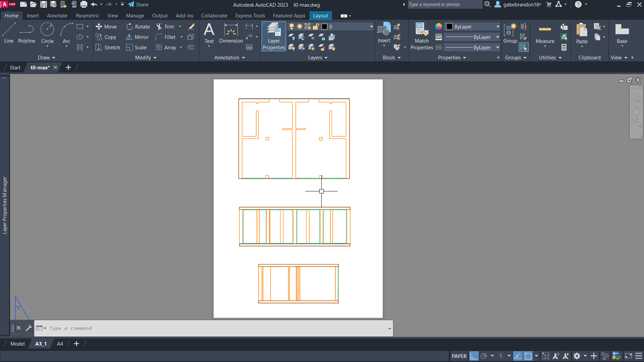Viewport: 644px width, 362px height.
Task: Toggle Ortho mode in the status bar
Action: (473, 356)
